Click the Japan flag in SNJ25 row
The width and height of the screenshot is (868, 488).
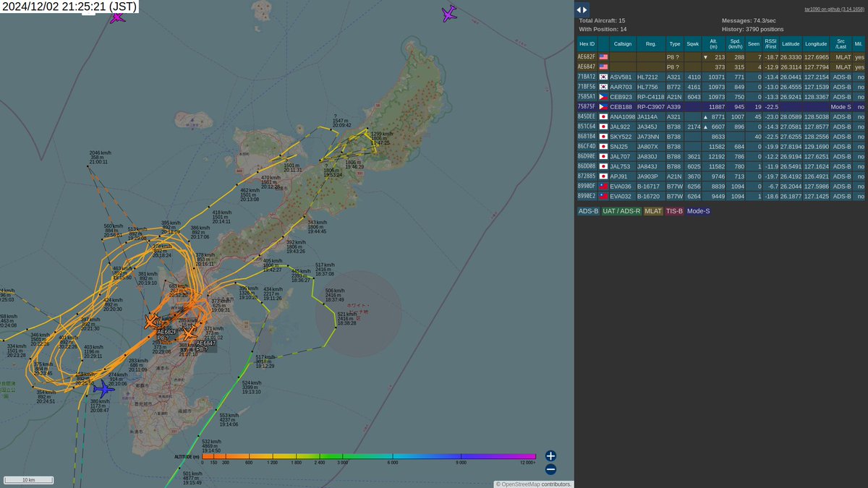pos(603,146)
